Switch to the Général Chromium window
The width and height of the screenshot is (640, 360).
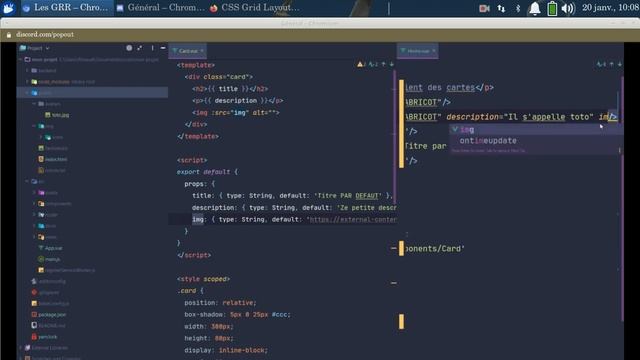(160, 7)
